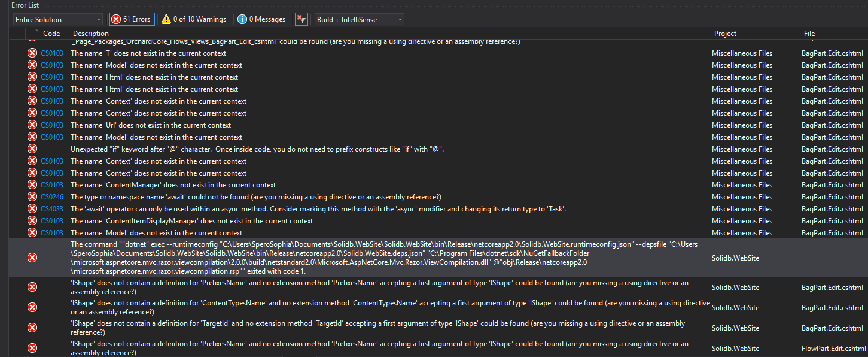Viewport: 868px width, 357px height.
Task: Open the CS0103 link in the 'T' row
Action: (52, 53)
